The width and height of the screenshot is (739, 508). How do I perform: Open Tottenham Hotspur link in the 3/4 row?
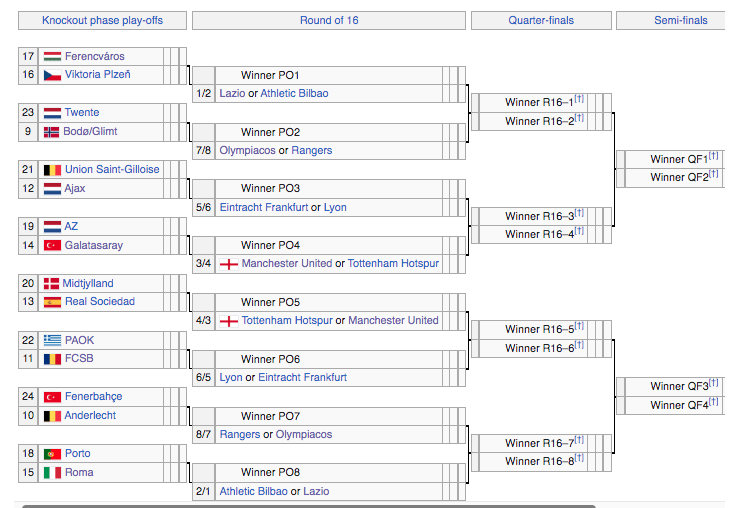click(394, 263)
